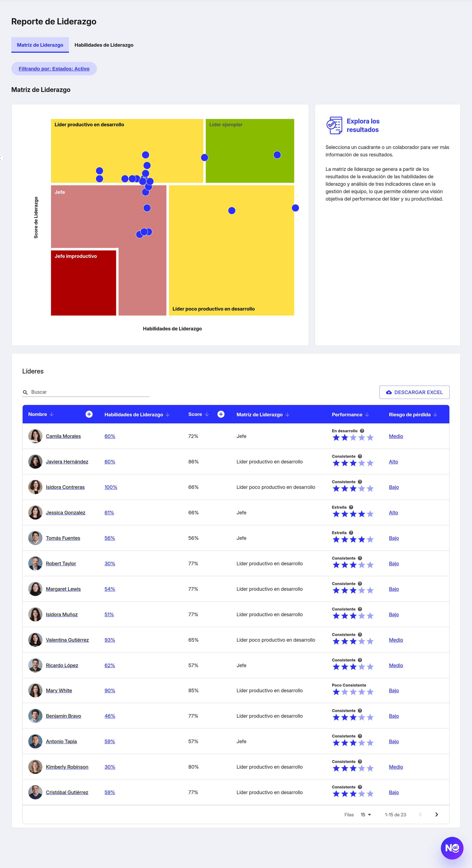Click help icon in Antonio Tapia Consistente label

click(x=360, y=736)
